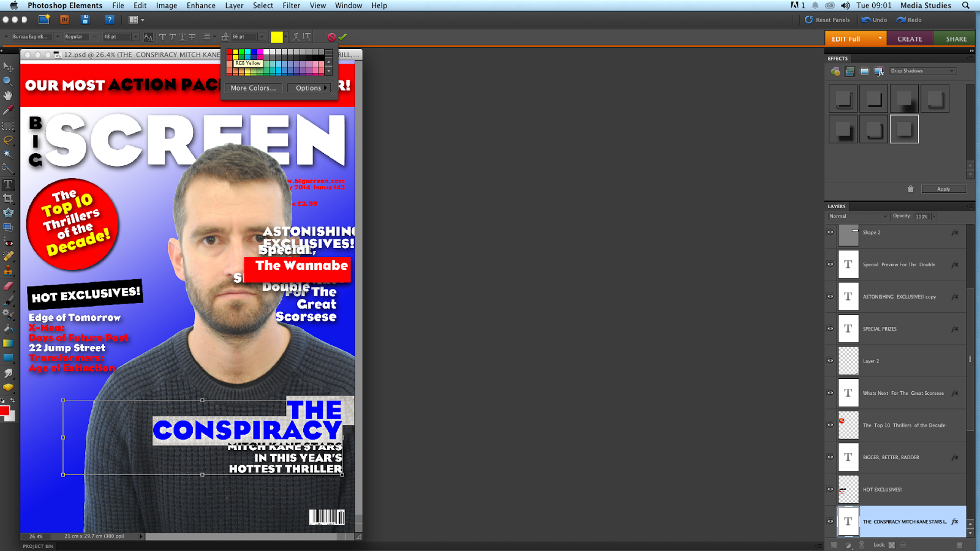
Task: Open the EDIT Full mode dropdown arrow
Action: tap(880, 38)
